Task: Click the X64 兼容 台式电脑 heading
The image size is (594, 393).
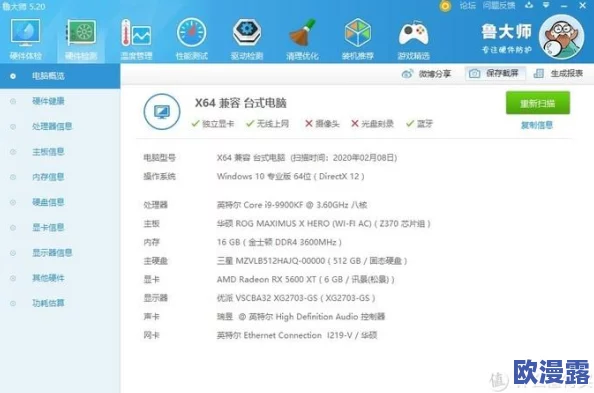Action: pyautogui.click(x=241, y=103)
